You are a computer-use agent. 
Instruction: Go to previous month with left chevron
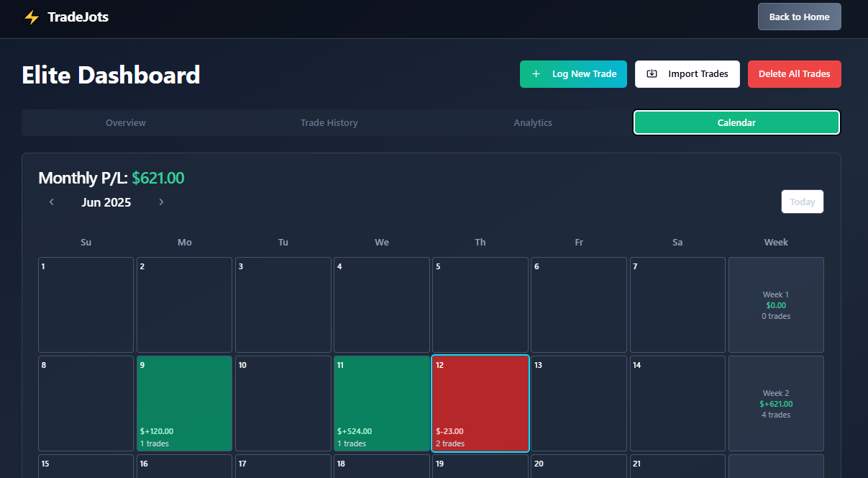pos(52,202)
